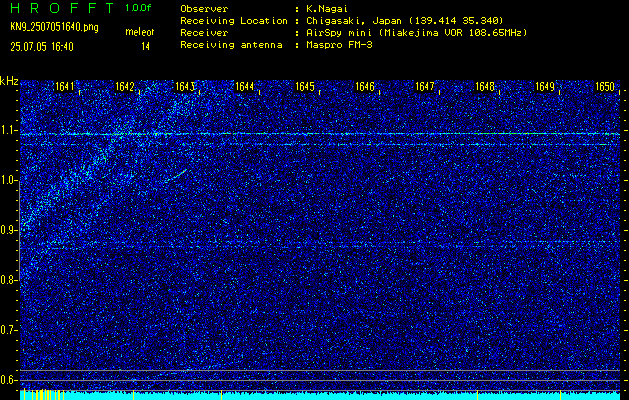Click the 1.1 frequency axis label
The width and height of the screenshot is (629, 400).
pyautogui.click(x=9, y=130)
